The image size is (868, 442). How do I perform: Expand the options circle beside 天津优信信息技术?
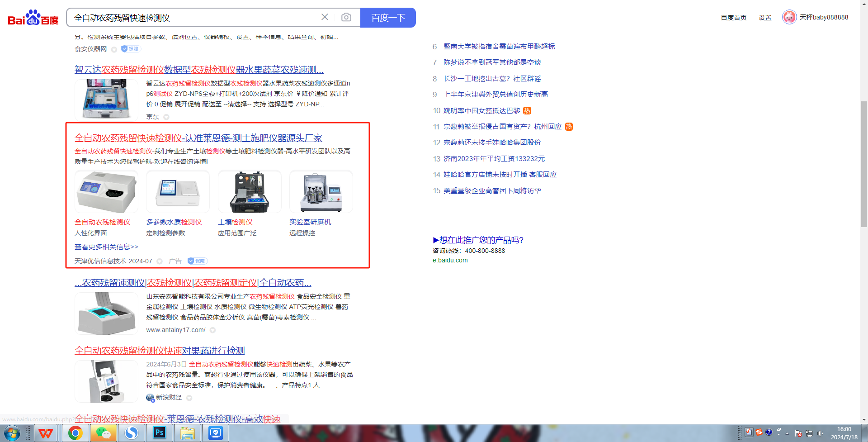pyautogui.click(x=160, y=261)
